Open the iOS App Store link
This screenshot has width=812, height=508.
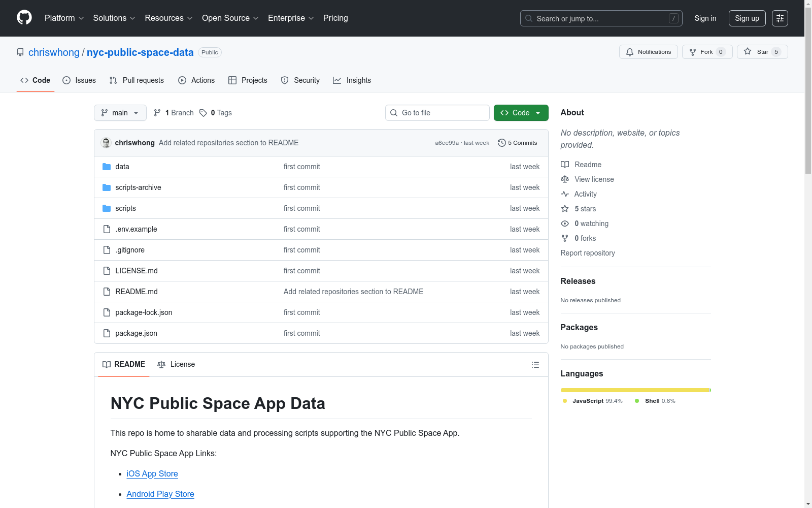tap(152, 473)
